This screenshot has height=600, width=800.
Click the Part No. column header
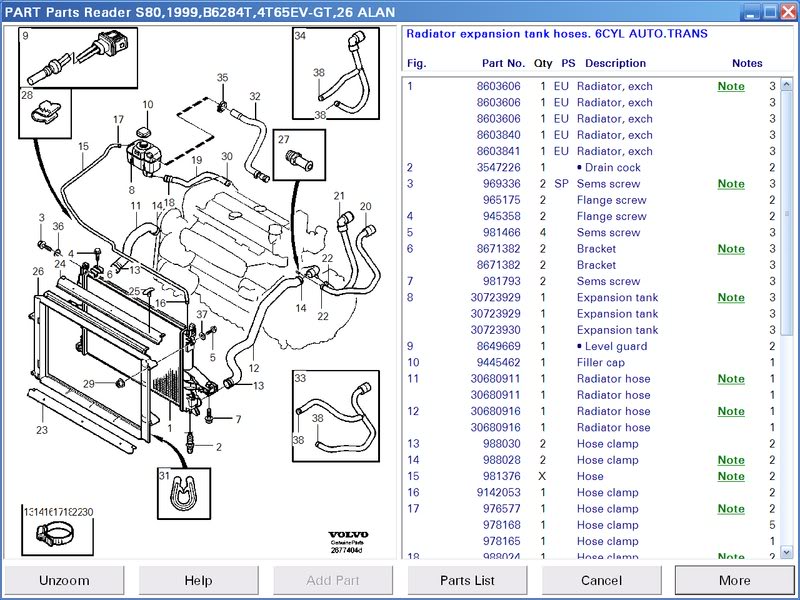(503, 63)
